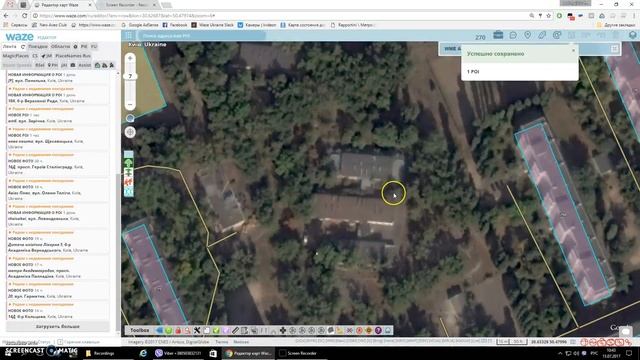Open the Области tab
The height and width of the screenshot is (360, 640).
60,47
